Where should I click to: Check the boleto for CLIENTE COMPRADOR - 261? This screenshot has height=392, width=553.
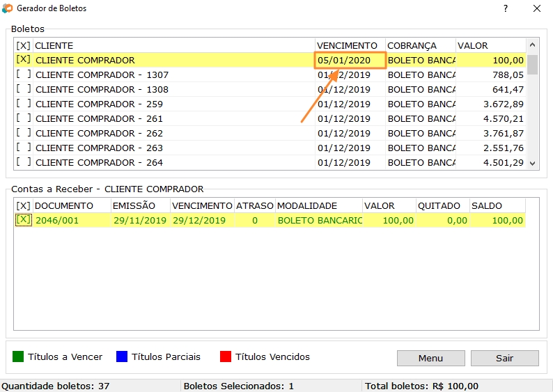coord(23,118)
